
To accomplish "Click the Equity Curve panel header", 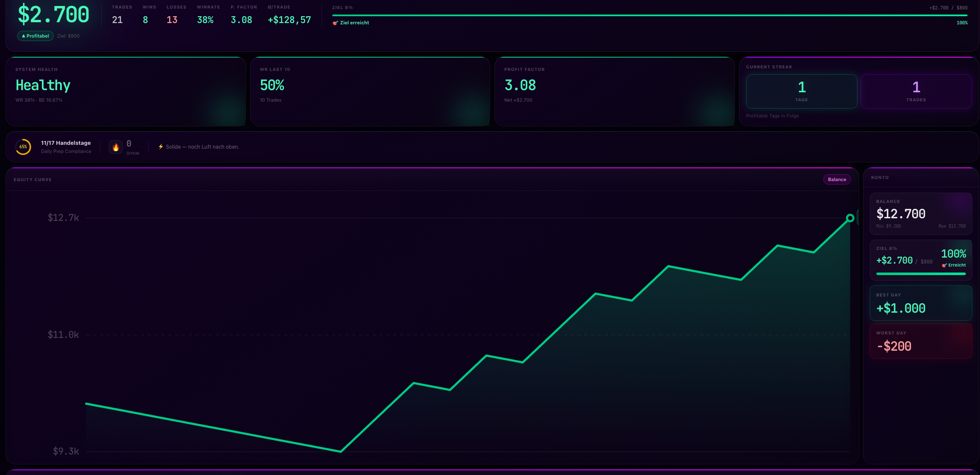I will [x=32, y=179].
